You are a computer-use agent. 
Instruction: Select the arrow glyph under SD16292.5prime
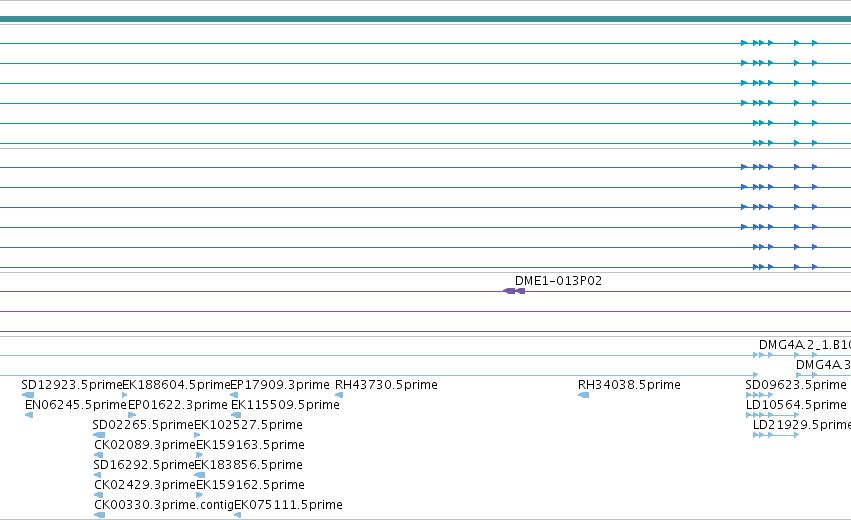pyautogui.click(x=97, y=475)
